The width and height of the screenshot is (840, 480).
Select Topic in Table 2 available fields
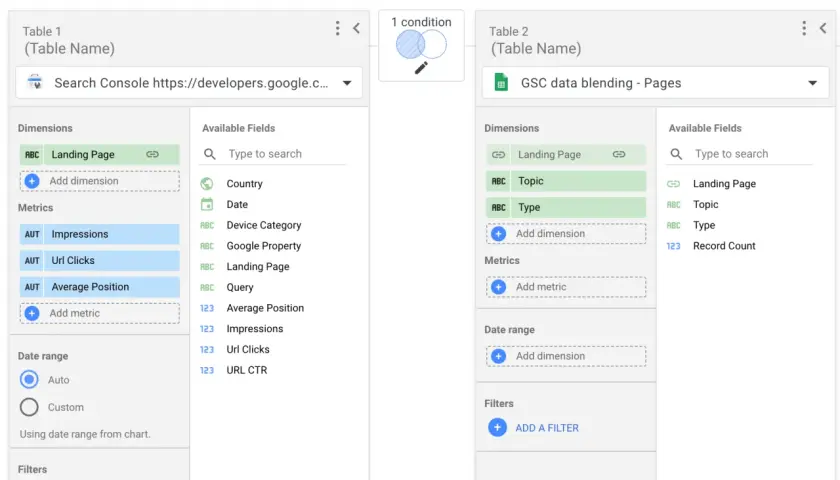point(706,205)
